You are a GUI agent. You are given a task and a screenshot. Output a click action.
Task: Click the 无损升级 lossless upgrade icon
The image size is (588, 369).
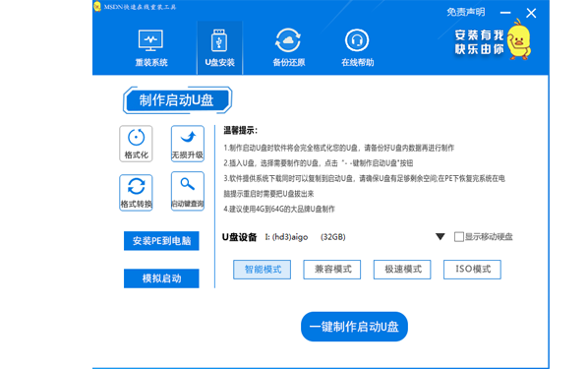click(x=188, y=144)
